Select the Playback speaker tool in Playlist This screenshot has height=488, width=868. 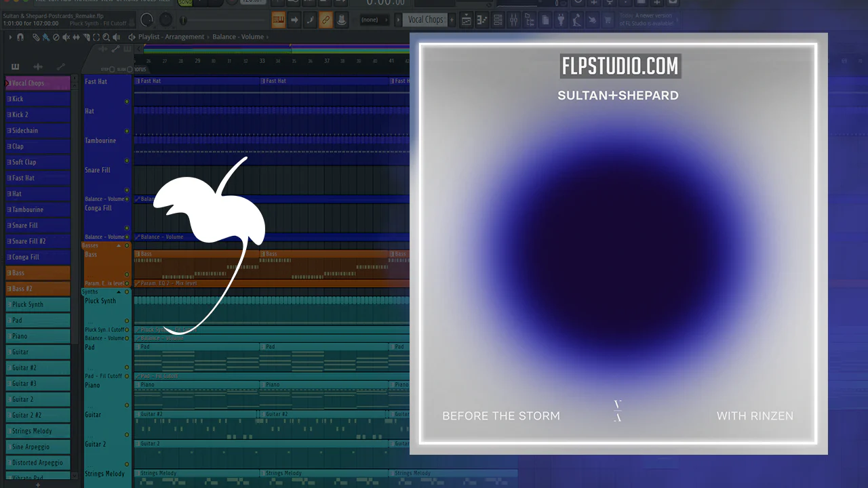(x=117, y=37)
